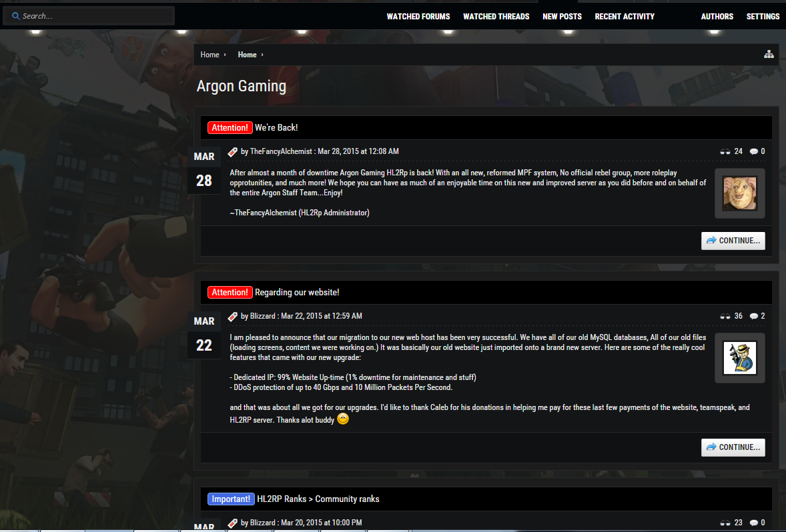Continue reading the Regarding our website post
786x532 pixels.
(x=733, y=448)
